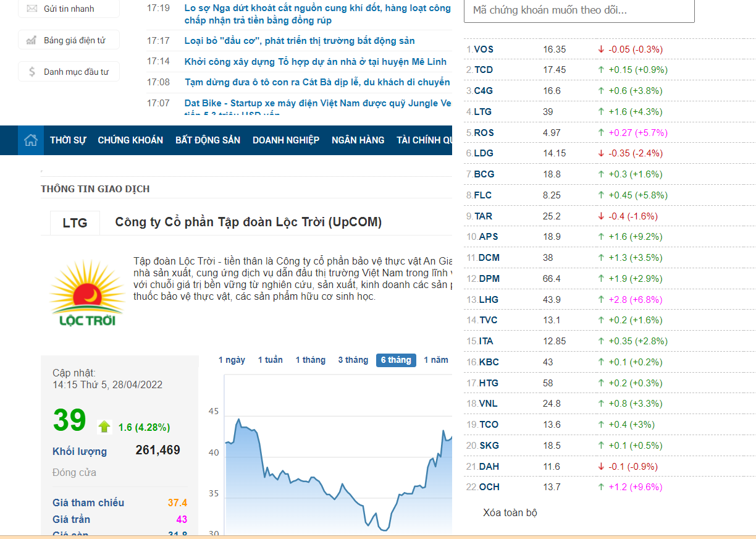The image size is (756, 539).
Task: Click the Giá trần value 43
Action: point(182,520)
